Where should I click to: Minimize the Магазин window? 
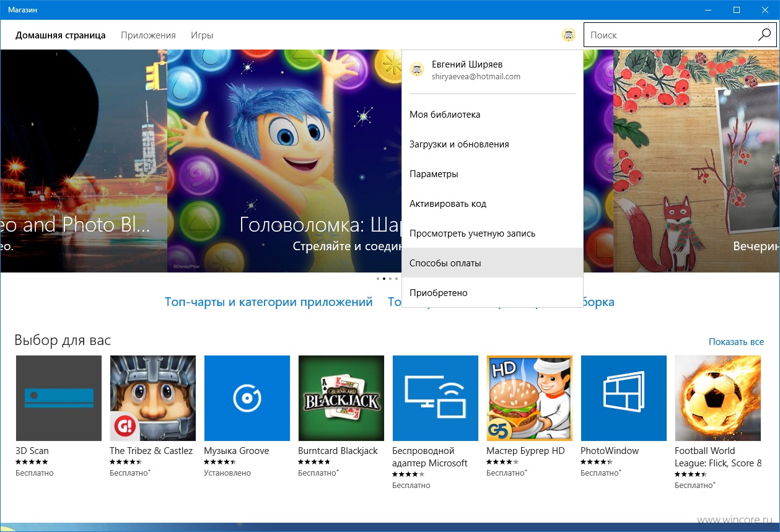pyautogui.click(x=708, y=10)
